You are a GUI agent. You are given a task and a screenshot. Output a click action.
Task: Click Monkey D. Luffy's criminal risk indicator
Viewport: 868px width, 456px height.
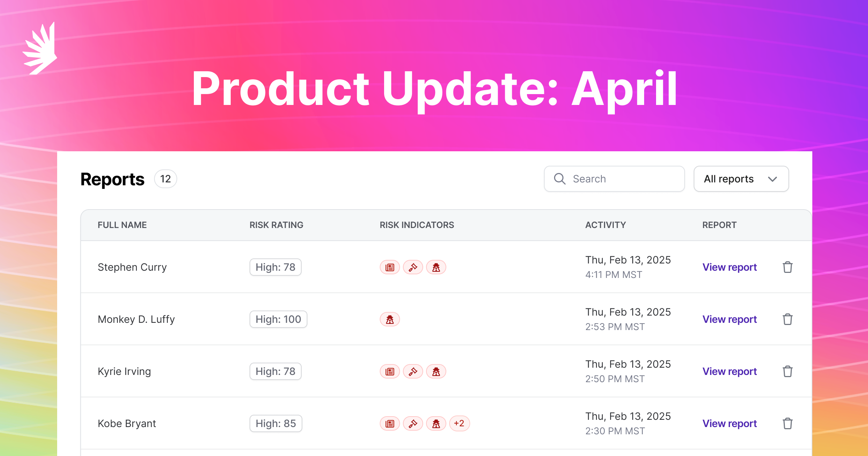(390, 320)
